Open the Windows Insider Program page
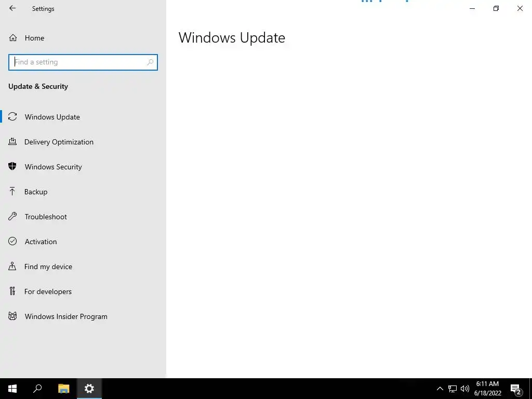The height and width of the screenshot is (399, 532). tap(83, 316)
